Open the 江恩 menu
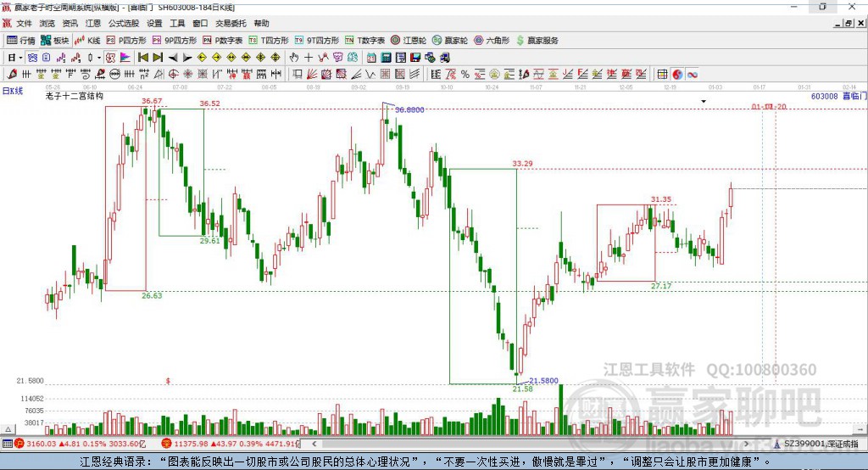Viewport: 868px width, 470px height. [93, 23]
